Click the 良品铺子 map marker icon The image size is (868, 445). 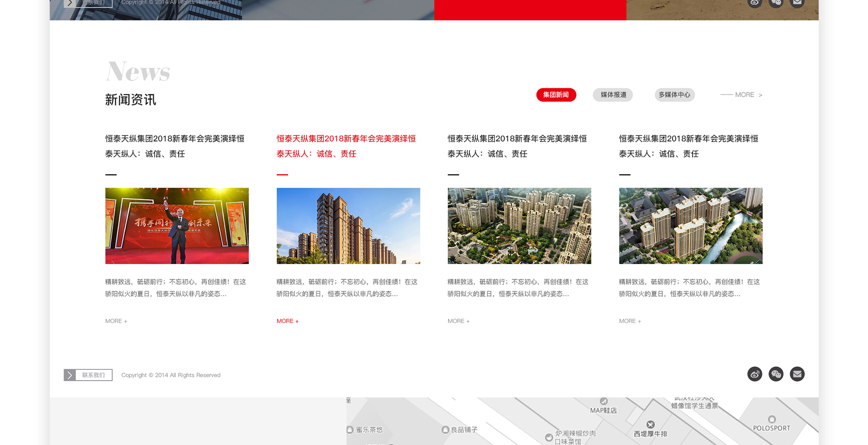coord(445,430)
